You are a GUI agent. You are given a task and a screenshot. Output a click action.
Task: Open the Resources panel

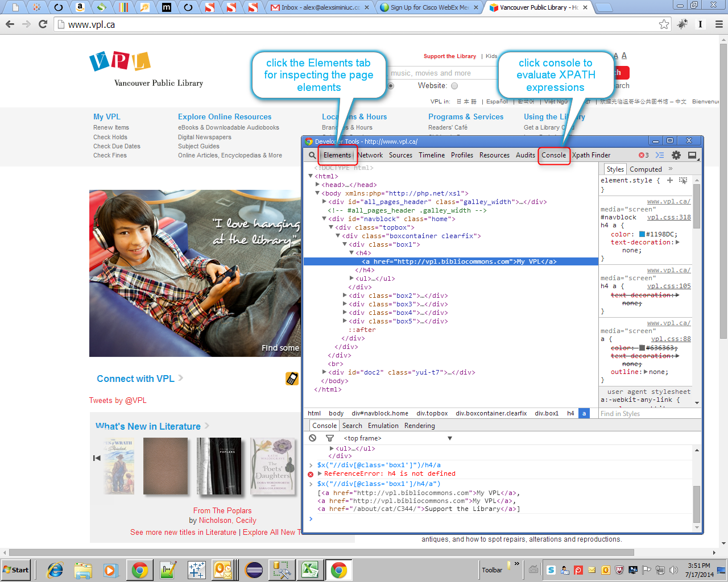pos(494,155)
